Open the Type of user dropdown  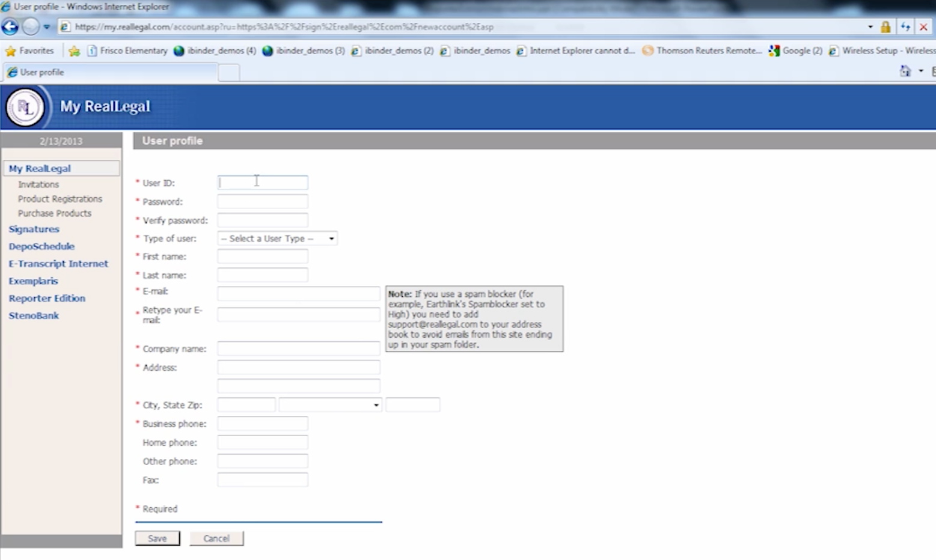277,239
